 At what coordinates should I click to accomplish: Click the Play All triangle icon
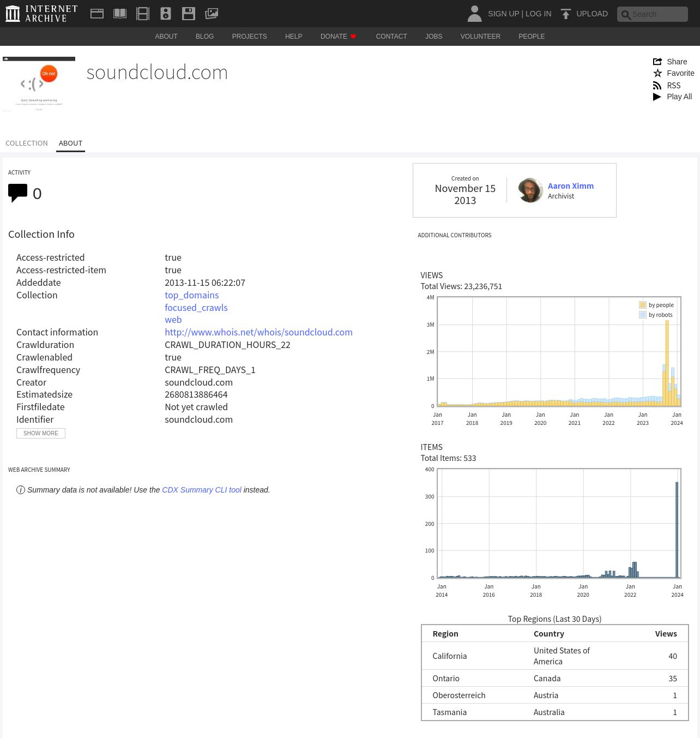pos(657,97)
